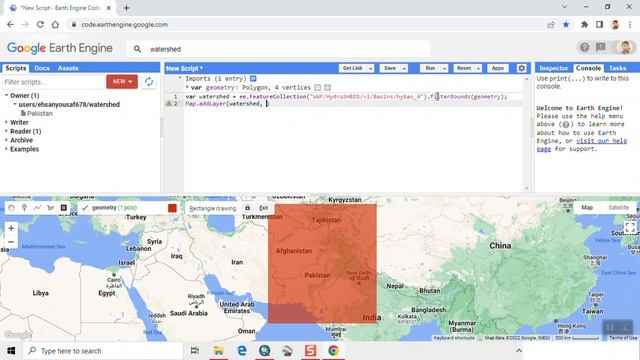Collapse the Imports (1 entry) section

(x=180, y=78)
